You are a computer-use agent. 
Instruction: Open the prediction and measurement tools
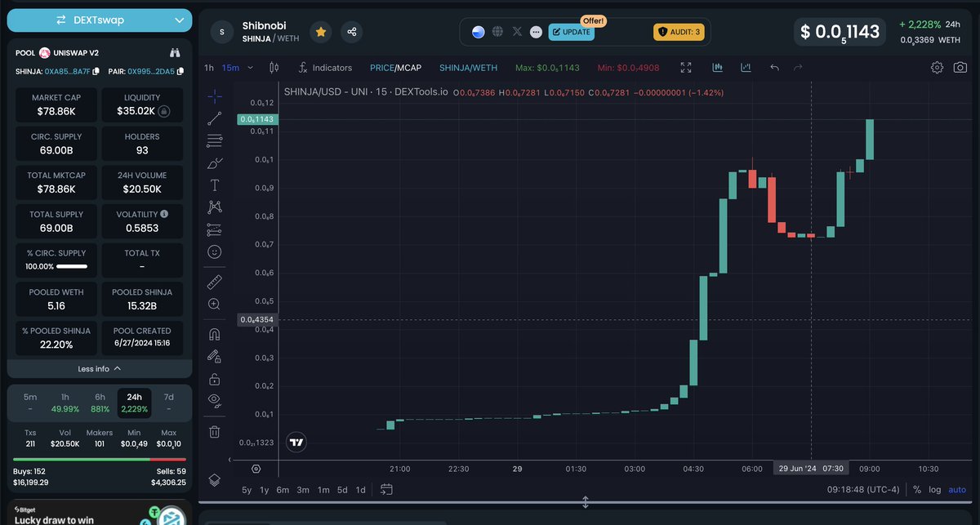tap(214, 229)
